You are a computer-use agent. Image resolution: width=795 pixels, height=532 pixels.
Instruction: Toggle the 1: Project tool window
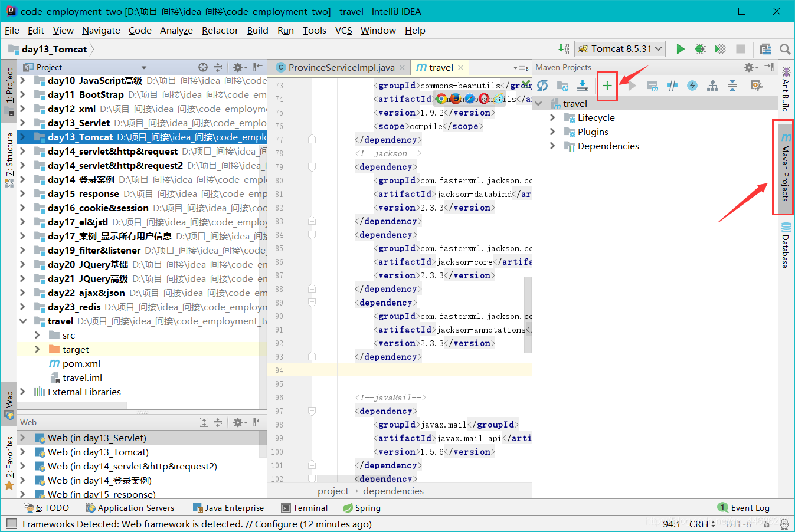click(9, 91)
